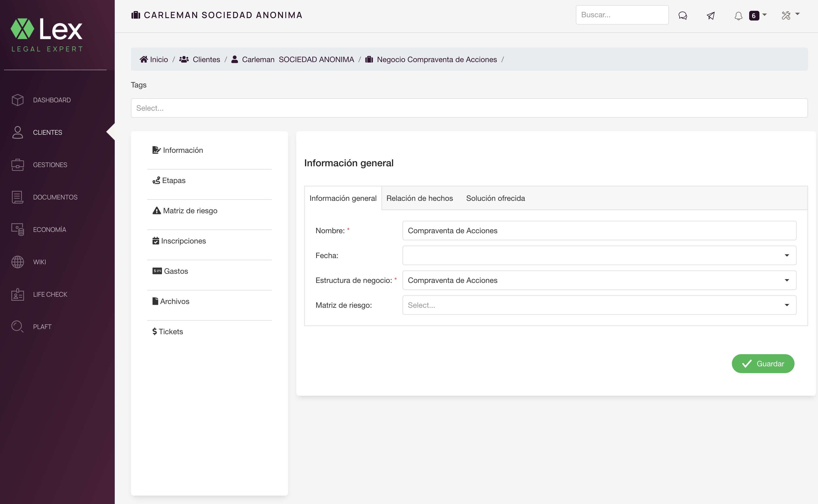Click the briefcase icon before Negocio breadcrumb
The width and height of the screenshot is (818, 504).
tap(369, 59)
